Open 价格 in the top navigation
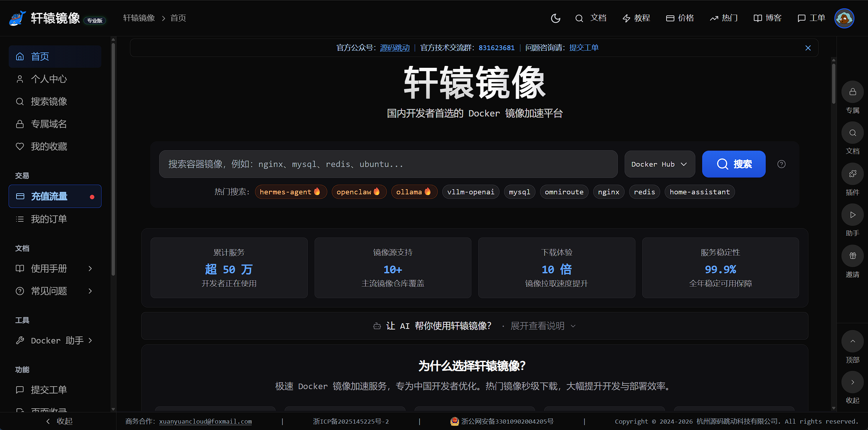The height and width of the screenshot is (430, 868). tap(680, 18)
